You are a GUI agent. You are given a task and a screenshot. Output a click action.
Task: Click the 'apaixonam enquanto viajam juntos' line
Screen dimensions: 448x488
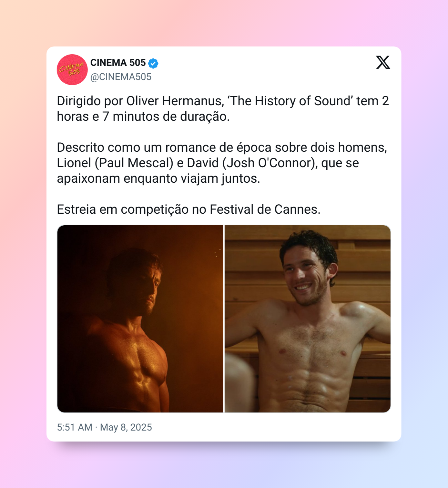coord(158,178)
